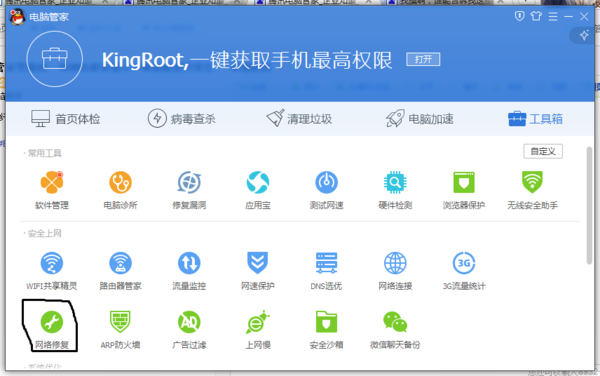Close the 电脑管家 window

584,16
